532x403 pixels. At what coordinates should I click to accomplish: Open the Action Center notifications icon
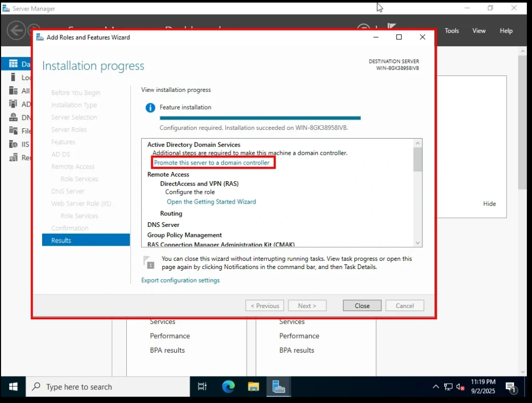511,387
